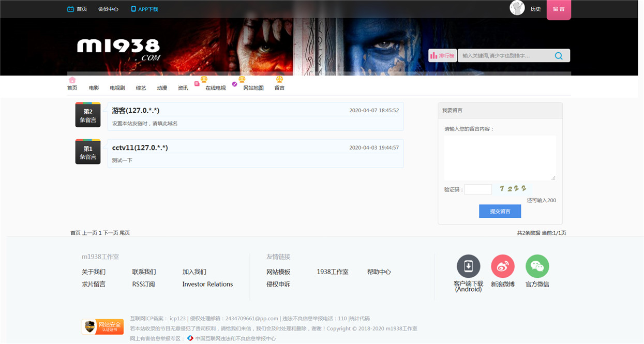The image size is (644, 344).
Task: Click the Android client download icon
Action: (468, 266)
